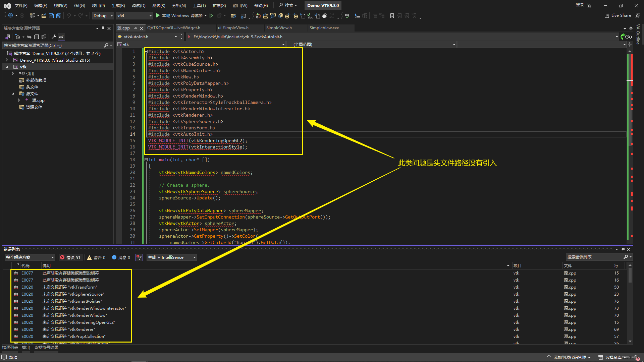Click the Undo icon in the toolbar
644x362 pixels.
(x=69, y=16)
